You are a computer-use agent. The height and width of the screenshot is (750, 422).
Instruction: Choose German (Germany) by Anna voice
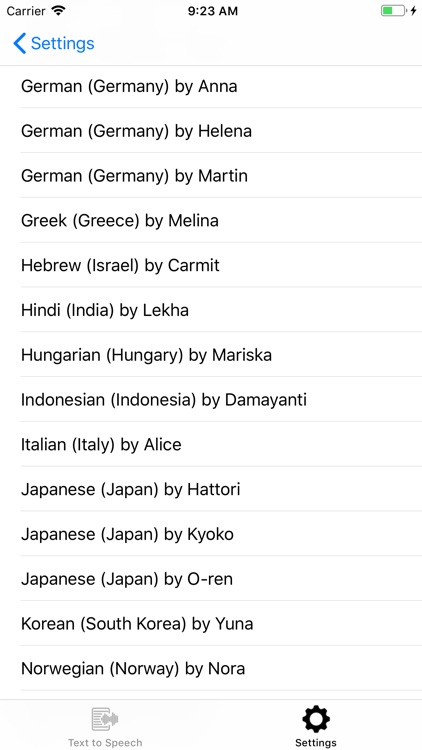(211, 87)
